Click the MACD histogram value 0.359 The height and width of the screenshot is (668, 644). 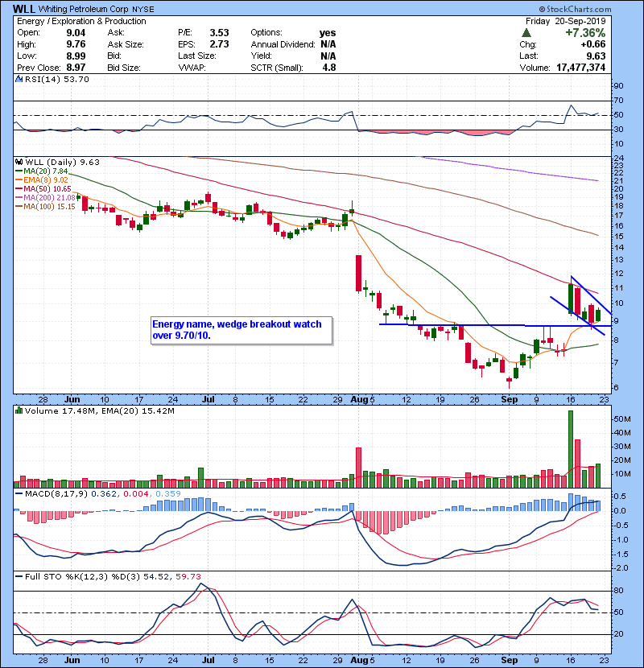click(x=168, y=494)
